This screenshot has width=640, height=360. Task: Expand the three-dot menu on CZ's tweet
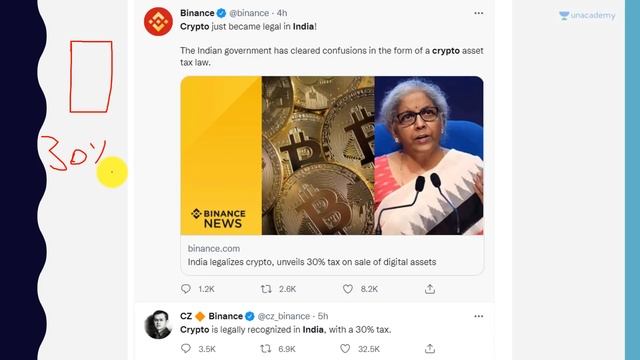tap(479, 316)
